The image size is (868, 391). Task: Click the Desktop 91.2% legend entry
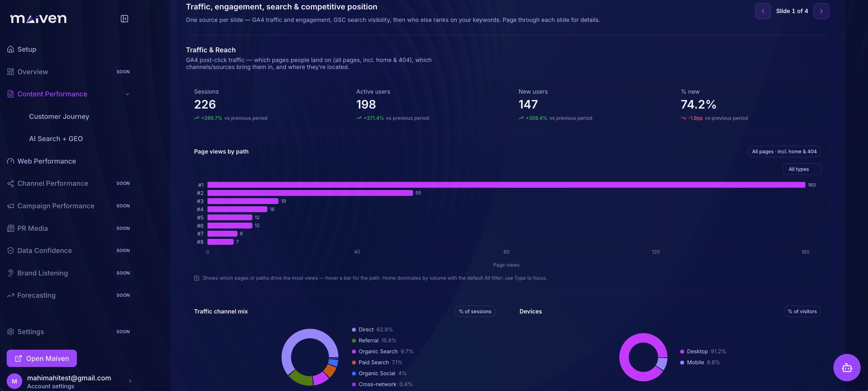[703, 351]
